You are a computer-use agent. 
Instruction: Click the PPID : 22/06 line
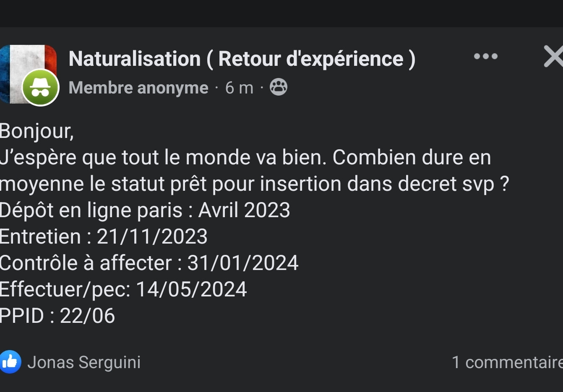coord(57,316)
